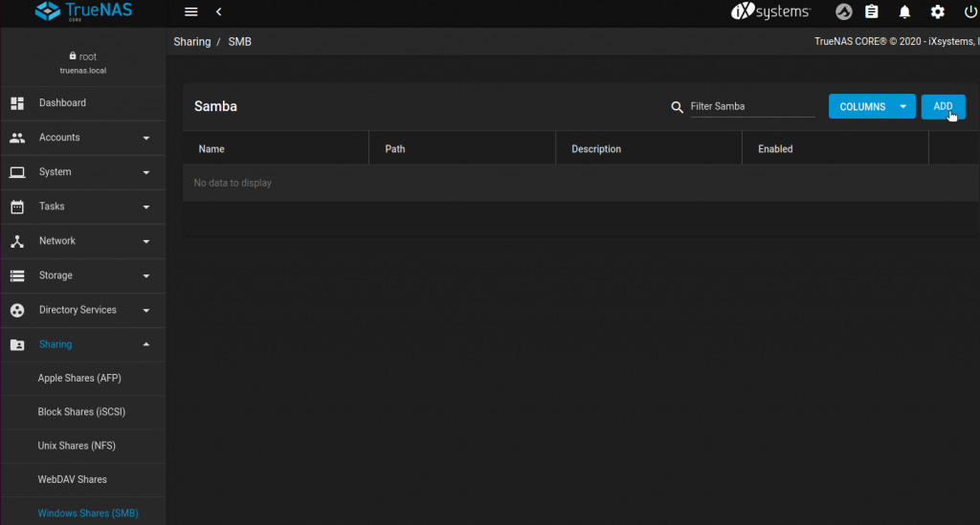
Task: Open the settings gear icon
Action: click(x=938, y=11)
